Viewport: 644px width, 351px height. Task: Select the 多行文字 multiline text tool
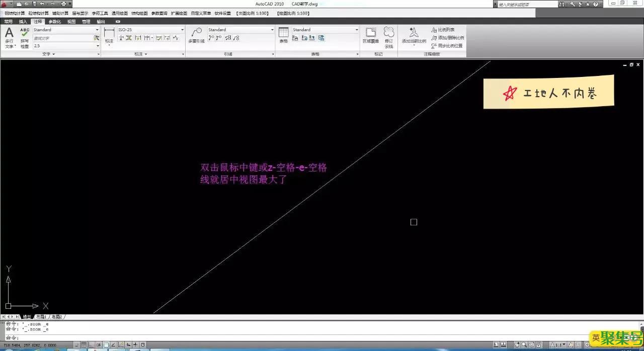point(9,37)
